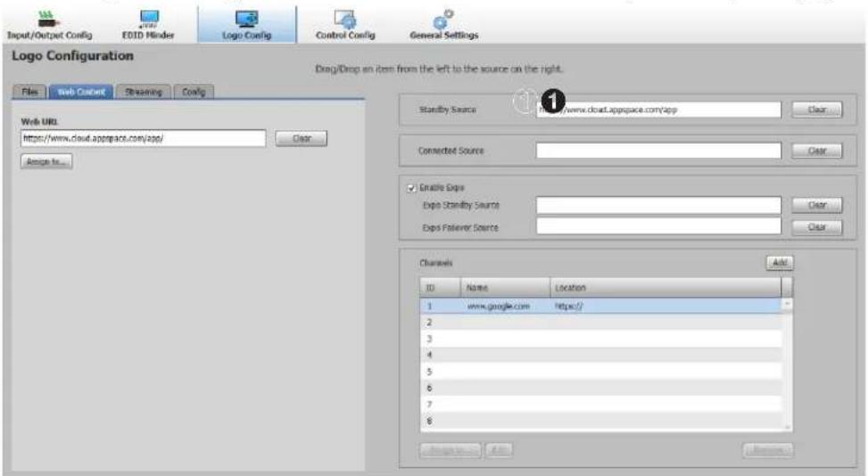Clear the Web URL field
The height and width of the screenshot is (476, 868).
pyautogui.click(x=302, y=138)
